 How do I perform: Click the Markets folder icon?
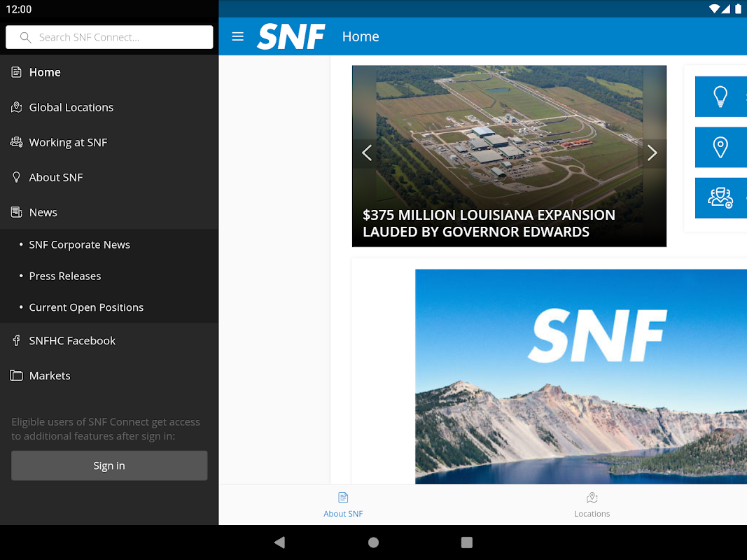(16, 376)
